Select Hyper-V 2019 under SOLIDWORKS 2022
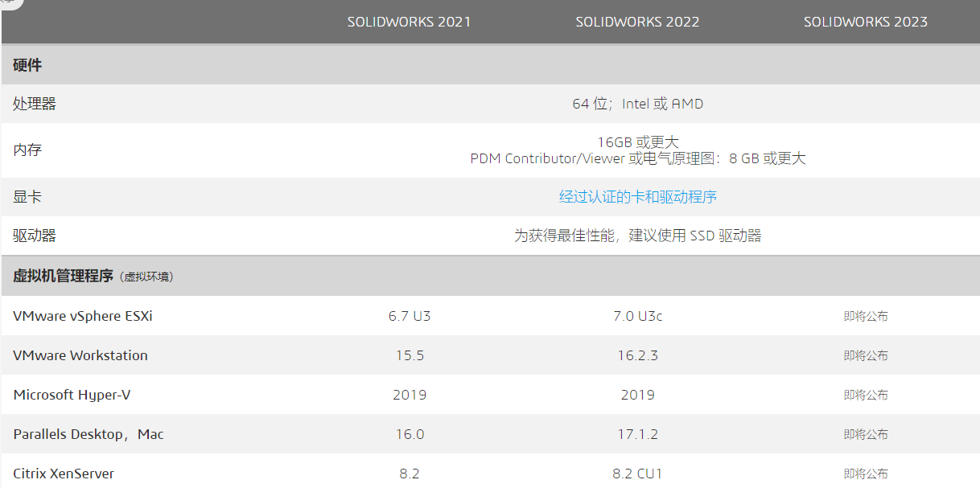Viewport: 980px width, 488px height. coord(638,395)
